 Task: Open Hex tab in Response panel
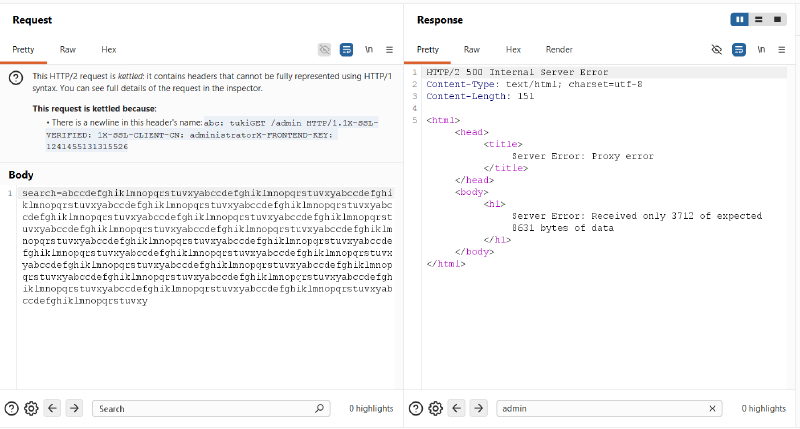pos(513,49)
